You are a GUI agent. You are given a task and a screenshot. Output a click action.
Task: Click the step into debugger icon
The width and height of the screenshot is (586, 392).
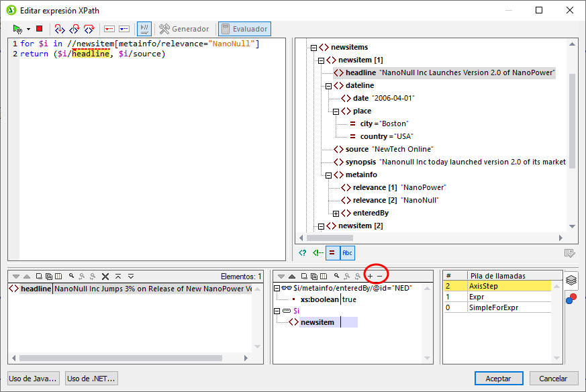coord(60,29)
